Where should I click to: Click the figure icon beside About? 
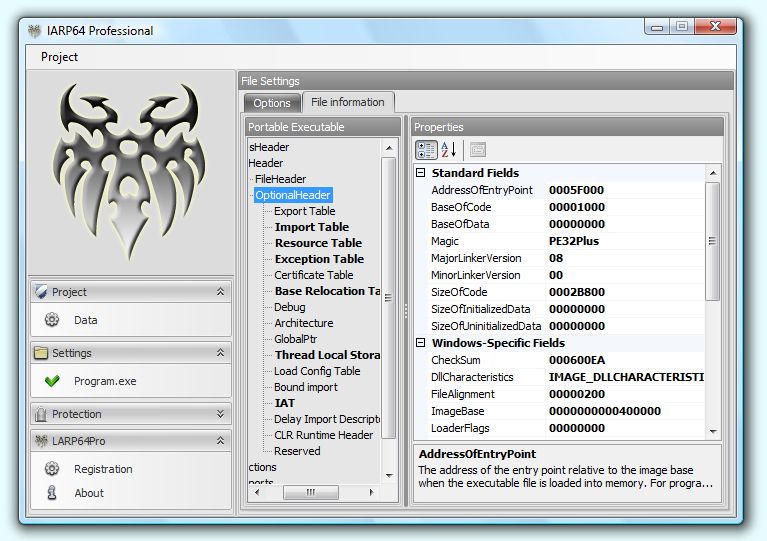point(52,493)
